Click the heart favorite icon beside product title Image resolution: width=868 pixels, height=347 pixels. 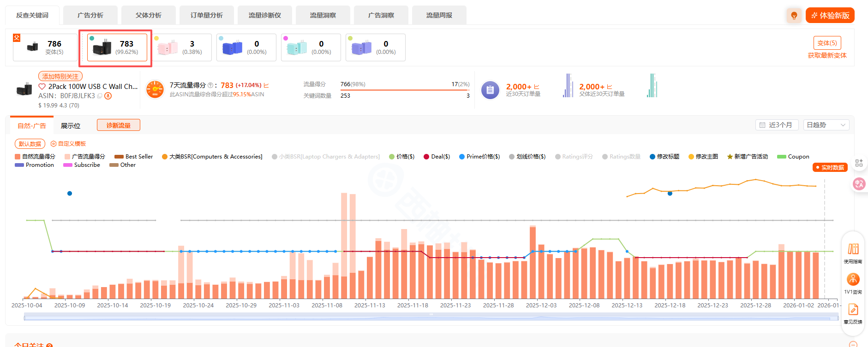click(x=42, y=87)
